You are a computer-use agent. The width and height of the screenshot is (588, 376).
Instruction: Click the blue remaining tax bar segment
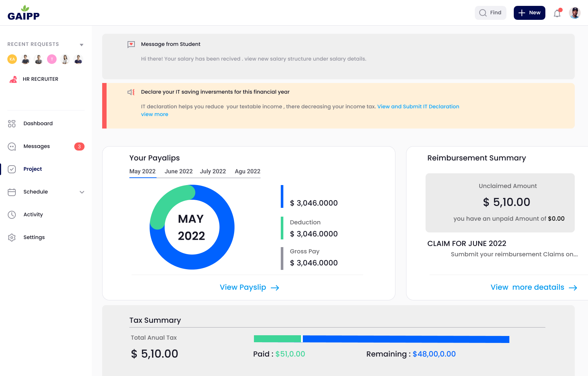pos(406,339)
